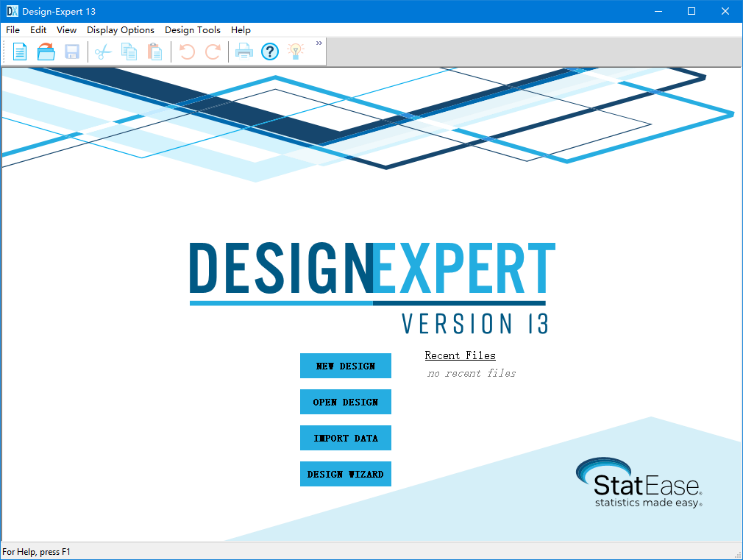This screenshot has width=743, height=560.
Task: Click the Help question mark icon
Action: (270, 52)
